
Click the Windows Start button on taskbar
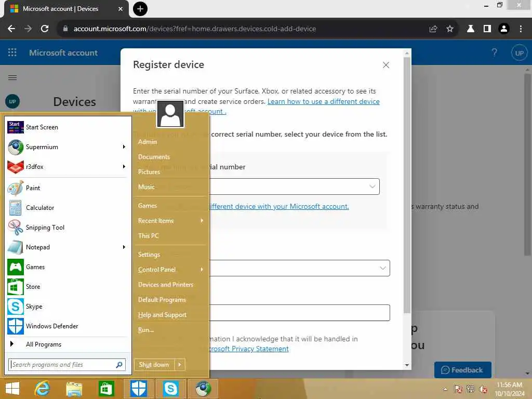[12, 389]
